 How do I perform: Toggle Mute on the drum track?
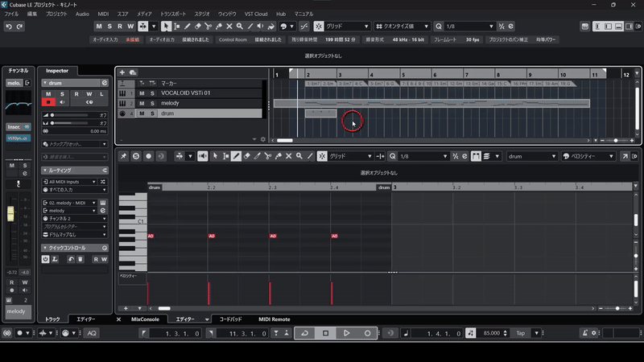tap(142, 113)
